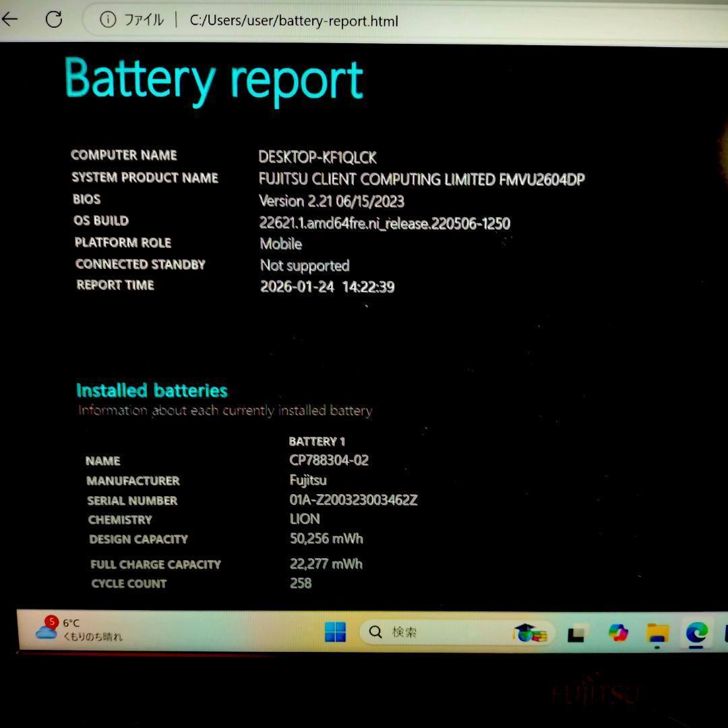Launch Copilot from the taskbar
Image resolution: width=728 pixels, height=728 pixels.
pos(619,632)
